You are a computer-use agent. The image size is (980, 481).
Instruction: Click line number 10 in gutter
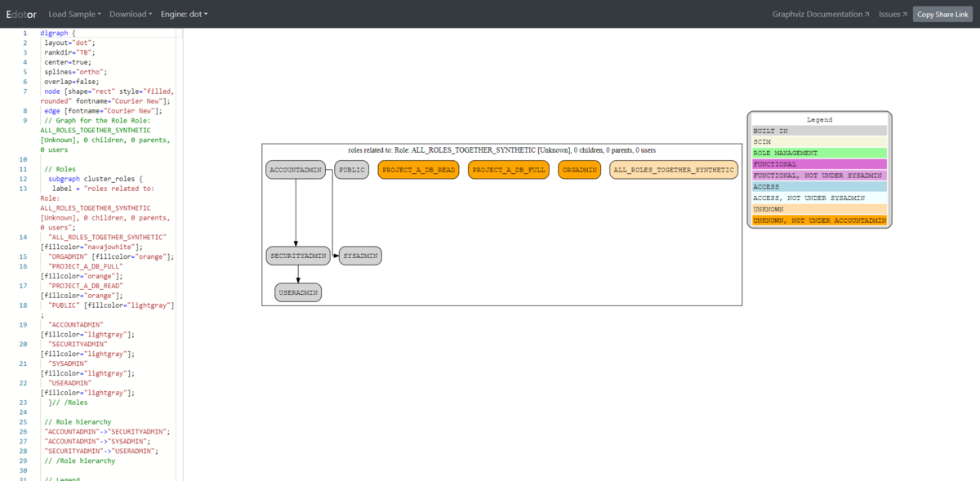click(23, 159)
